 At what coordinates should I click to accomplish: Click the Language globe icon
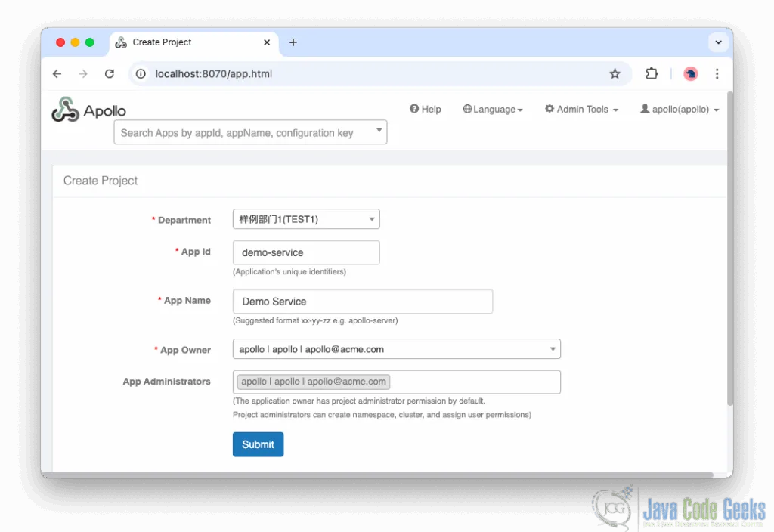click(x=467, y=109)
